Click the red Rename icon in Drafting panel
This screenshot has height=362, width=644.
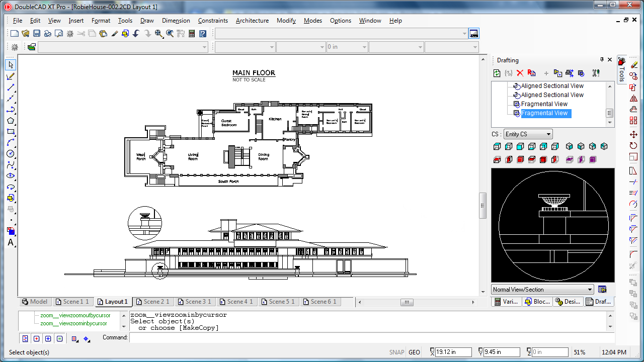[x=531, y=73]
